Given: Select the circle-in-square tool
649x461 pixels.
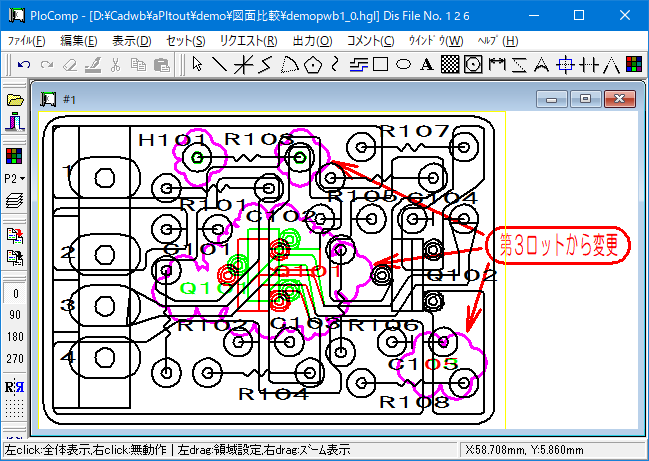Looking at the screenshot, I should point(473,65).
